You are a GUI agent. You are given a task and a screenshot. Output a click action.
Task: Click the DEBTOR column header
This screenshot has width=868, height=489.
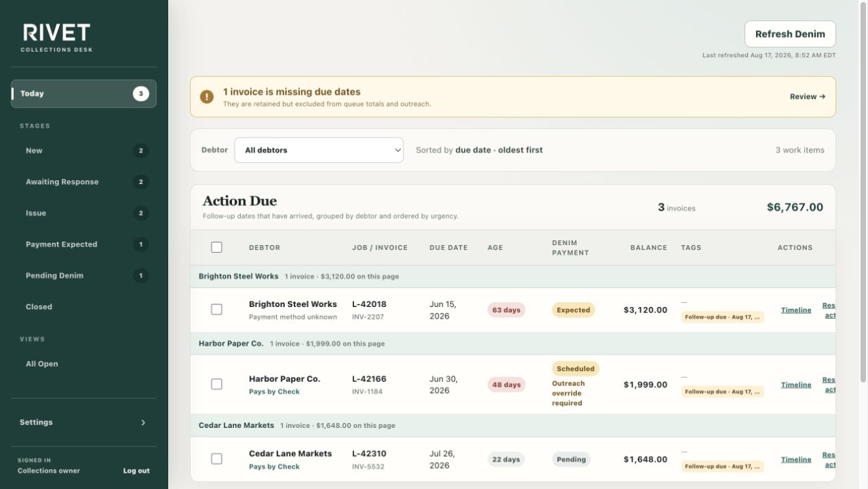coord(265,248)
